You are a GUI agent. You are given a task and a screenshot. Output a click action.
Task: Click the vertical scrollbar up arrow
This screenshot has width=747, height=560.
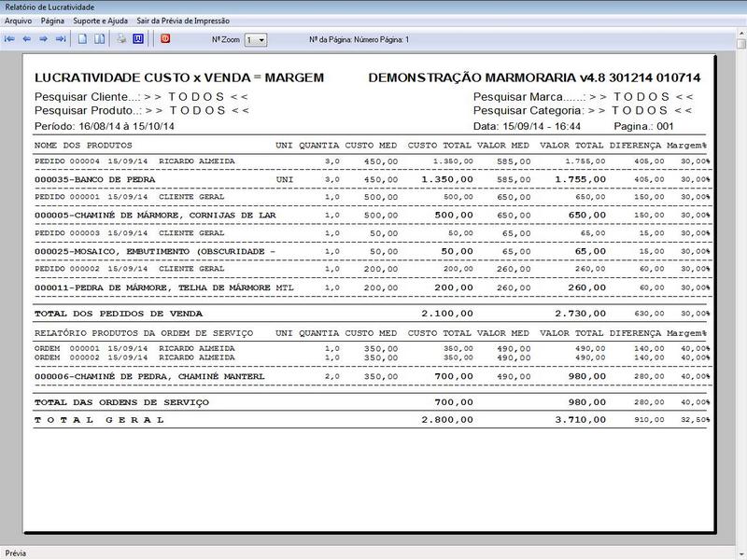(740, 42)
